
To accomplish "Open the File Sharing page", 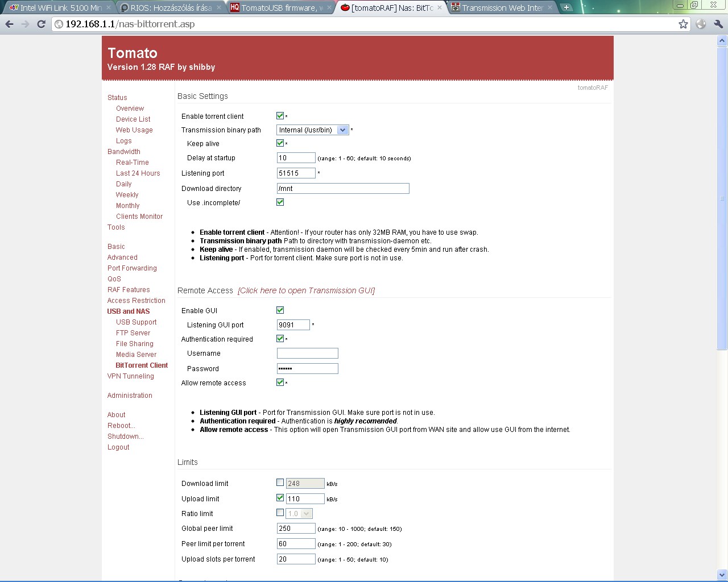I will [135, 344].
